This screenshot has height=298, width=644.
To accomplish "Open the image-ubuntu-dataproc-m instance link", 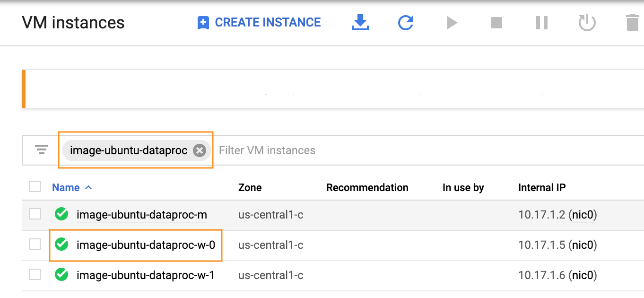I will (x=142, y=215).
